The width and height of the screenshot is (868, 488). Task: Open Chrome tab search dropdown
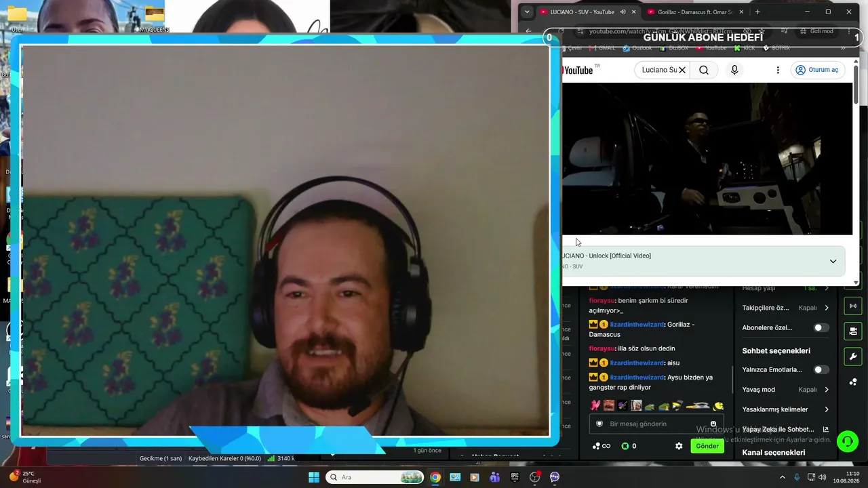[x=527, y=12]
